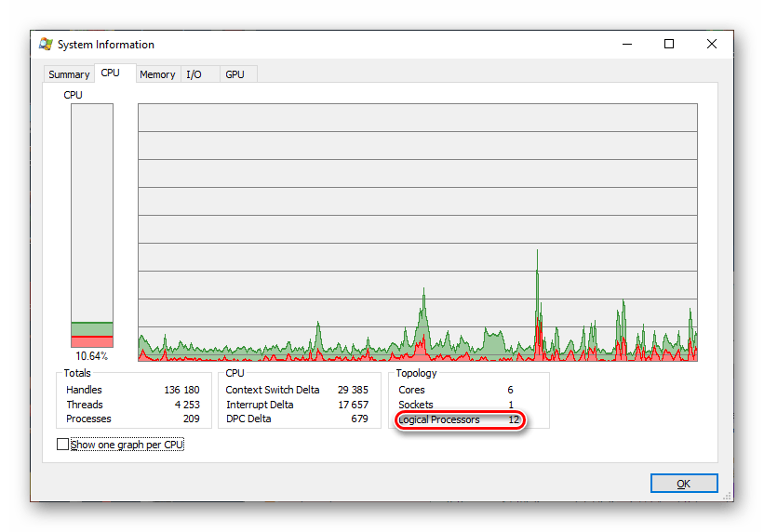Click the System Information title text

point(106,44)
